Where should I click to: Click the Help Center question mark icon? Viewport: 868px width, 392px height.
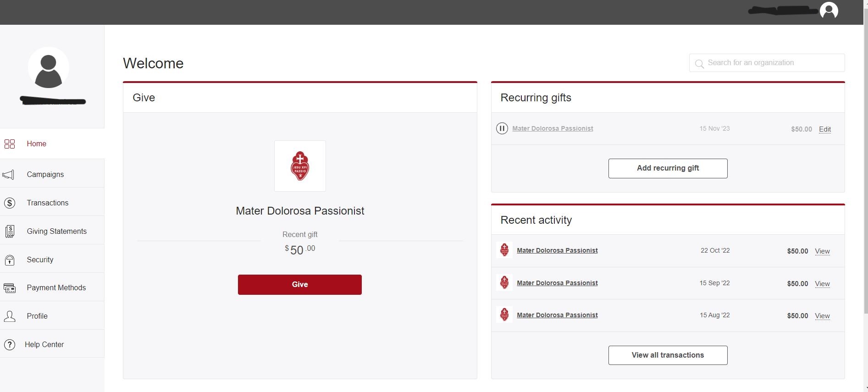[x=10, y=345]
